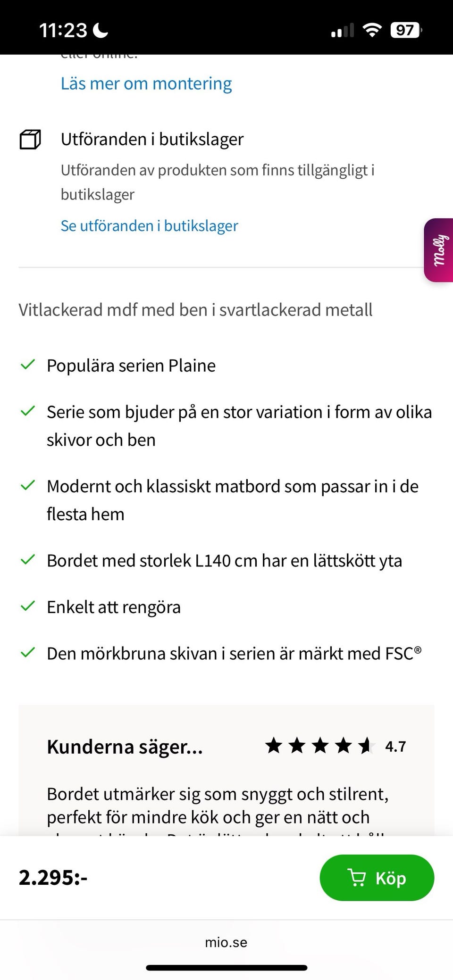Tap the home indicator bar
The image size is (453, 980).
226,968
